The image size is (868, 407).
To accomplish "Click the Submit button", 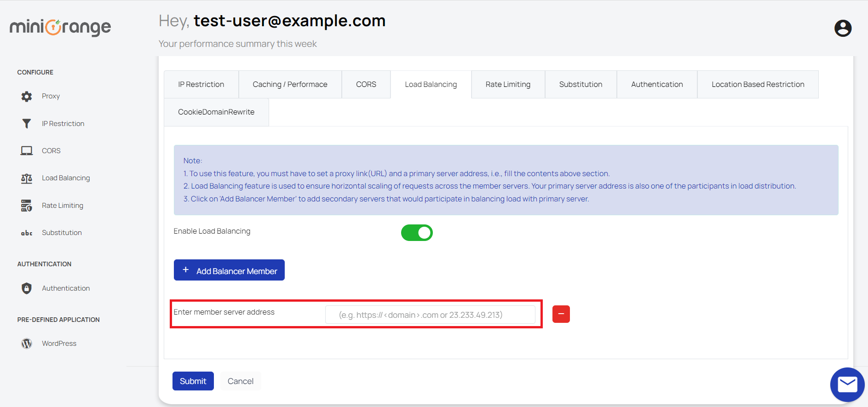I will coord(193,381).
